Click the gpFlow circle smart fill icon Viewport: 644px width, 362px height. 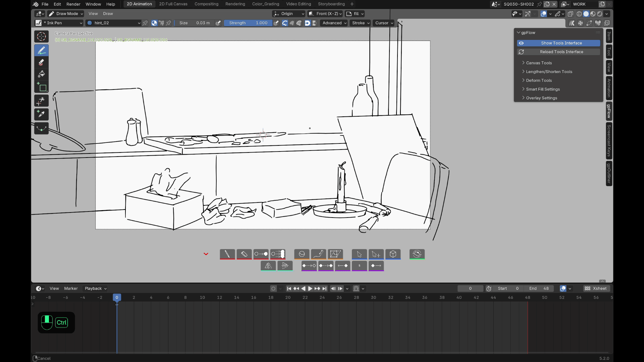(302, 254)
